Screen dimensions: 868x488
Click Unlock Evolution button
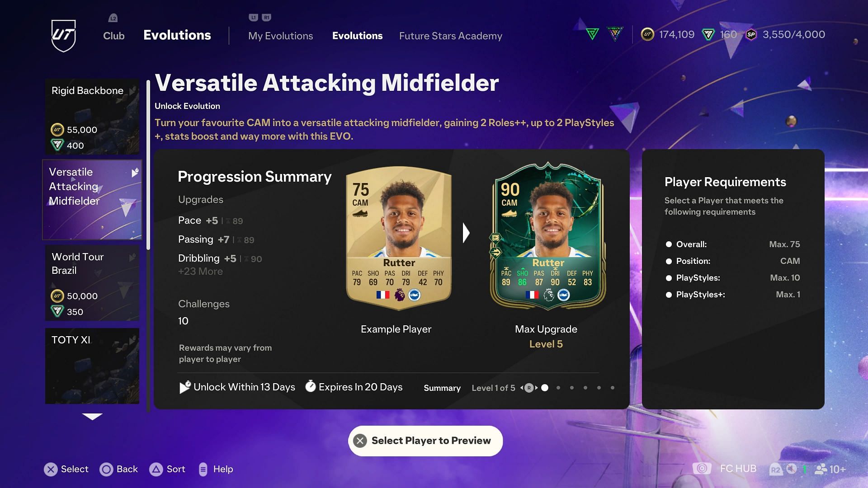[187, 106]
